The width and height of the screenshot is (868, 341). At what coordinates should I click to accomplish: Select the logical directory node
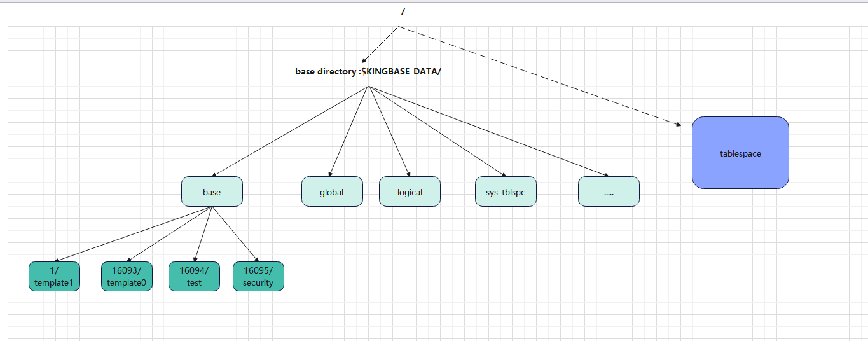(410, 191)
